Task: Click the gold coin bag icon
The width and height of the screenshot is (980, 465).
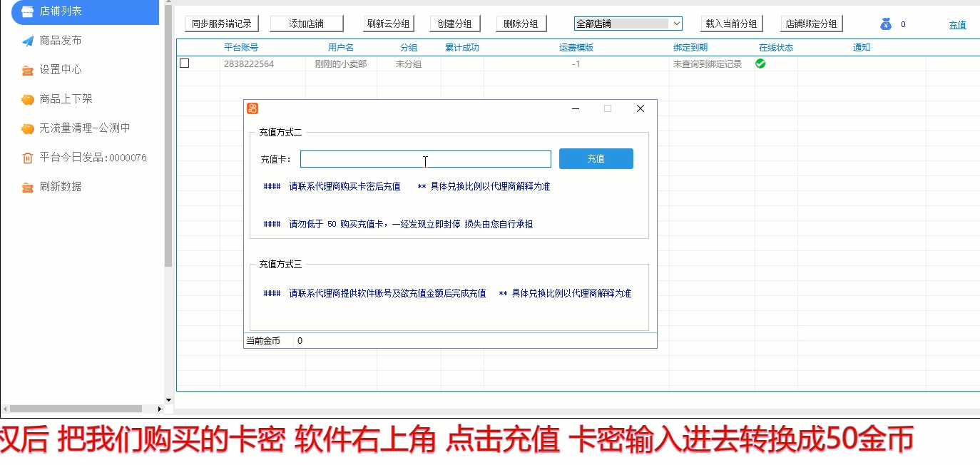Action: tap(886, 24)
